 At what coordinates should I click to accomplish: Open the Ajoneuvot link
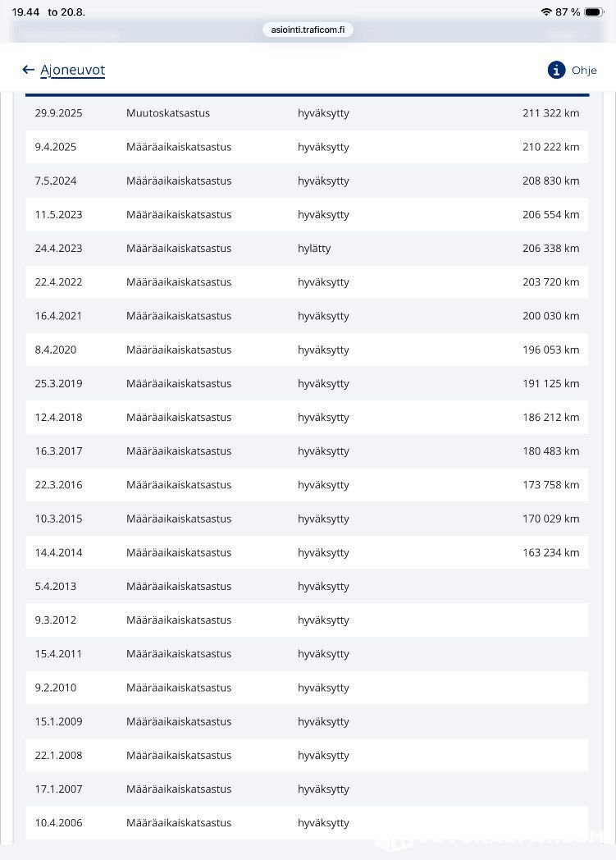coord(72,71)
